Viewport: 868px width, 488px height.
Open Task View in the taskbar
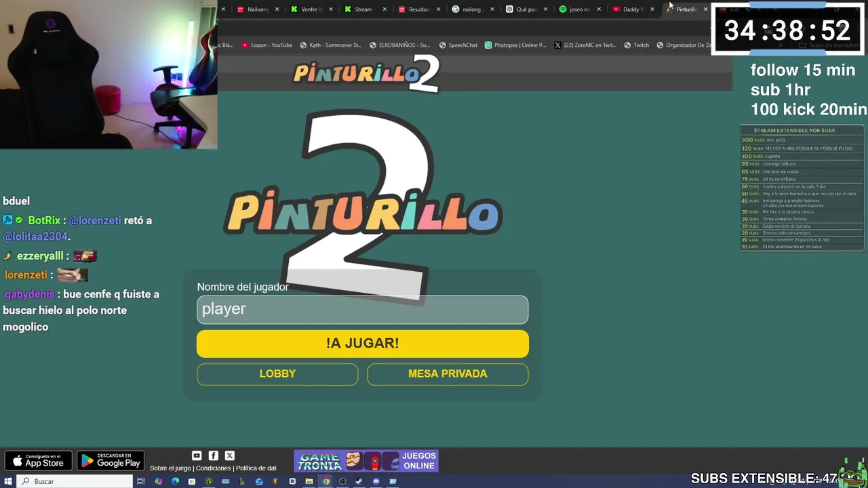[x=140, y=481]
